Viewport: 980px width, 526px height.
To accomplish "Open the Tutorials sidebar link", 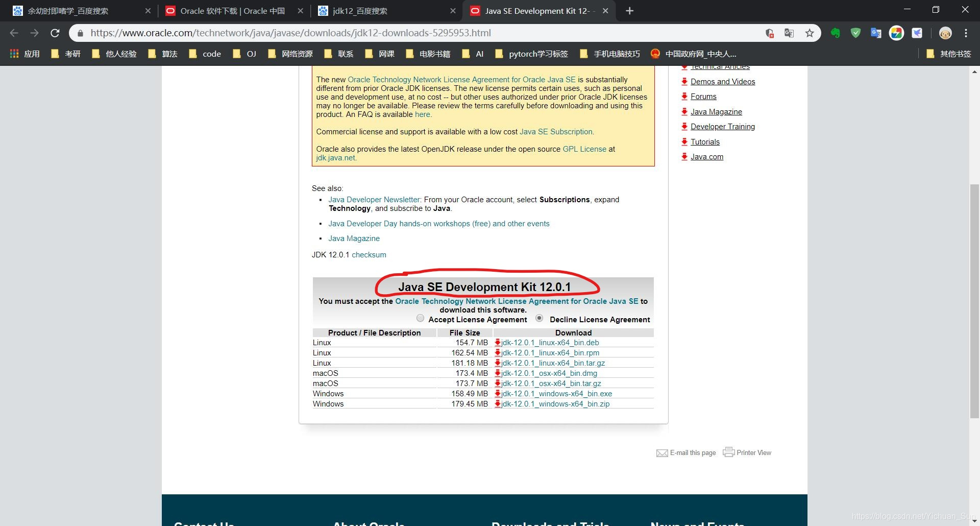I will [x=705, y=142].
